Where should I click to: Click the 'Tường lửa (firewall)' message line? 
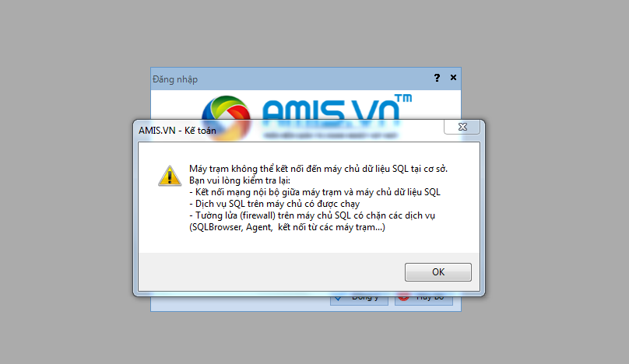(x=312, y=215)
